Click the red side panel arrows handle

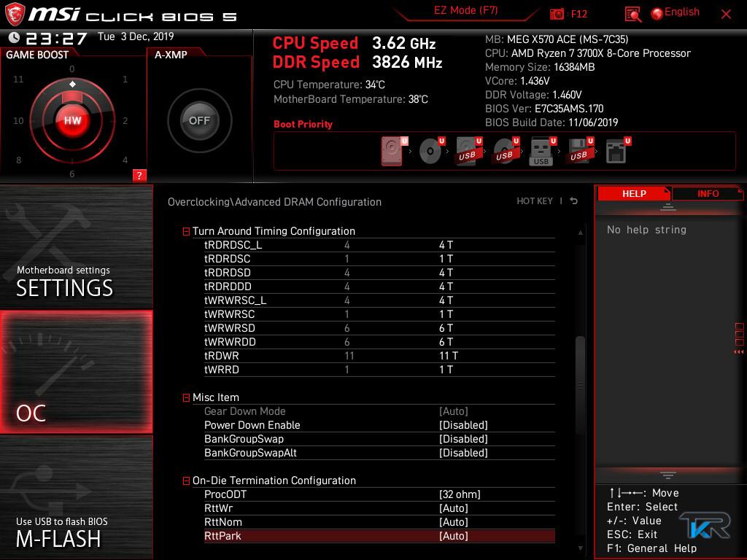pos(739,352)
